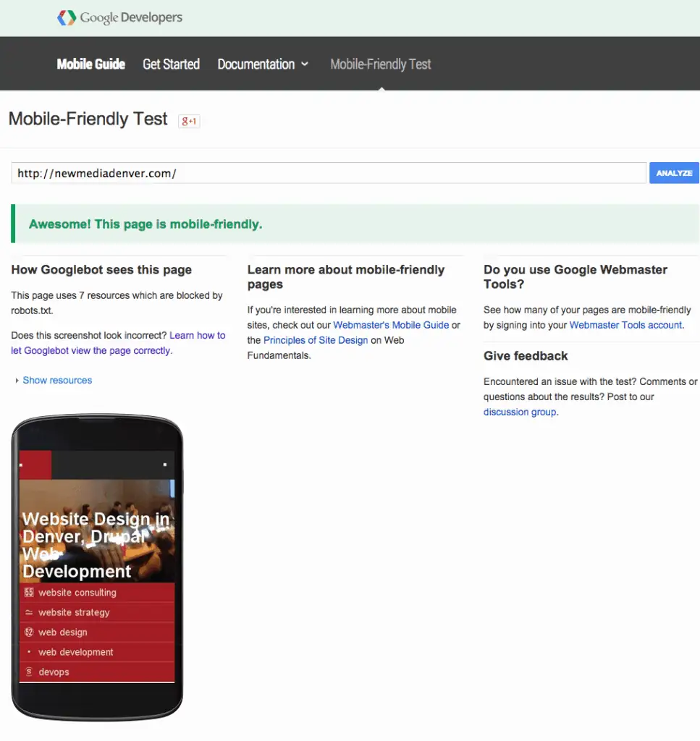Image resolution: width=700 pixels, height=741 pixels.
Task: Click web development text in phone preview
Action: click(75, 652)
